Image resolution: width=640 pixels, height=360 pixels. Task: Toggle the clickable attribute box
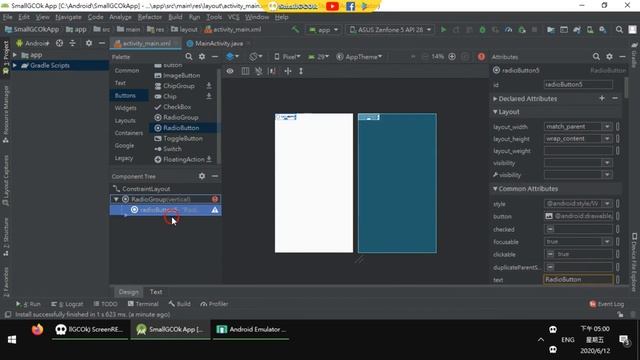coord(550,254)
